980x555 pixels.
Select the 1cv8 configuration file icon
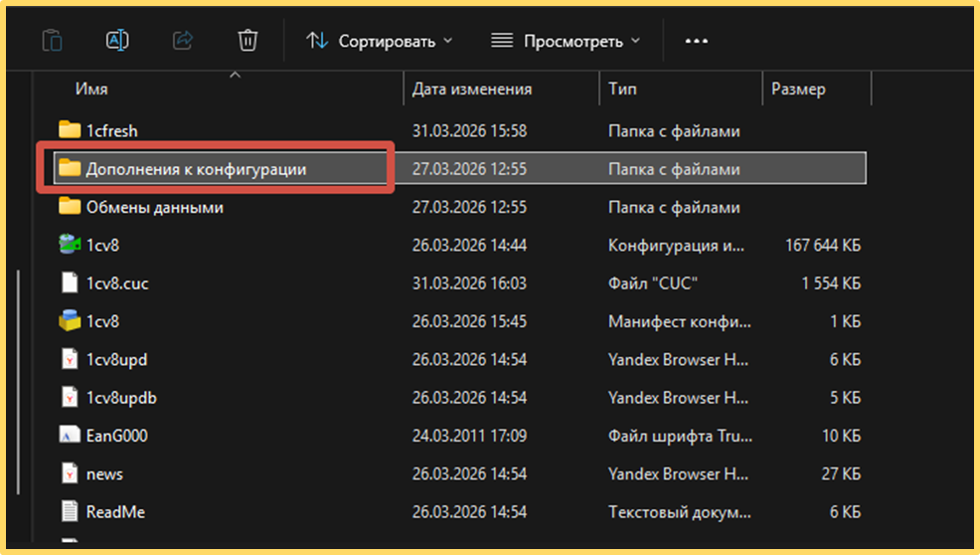click(x=70, y=245)
